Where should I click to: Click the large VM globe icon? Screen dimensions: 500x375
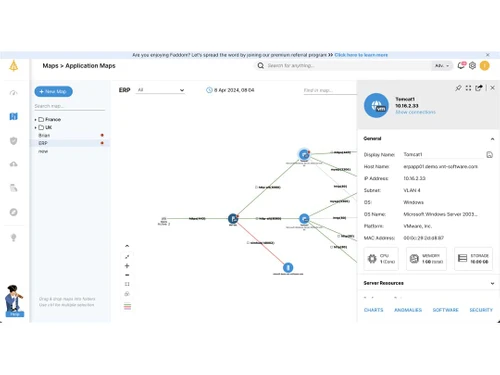pos(376,105)
